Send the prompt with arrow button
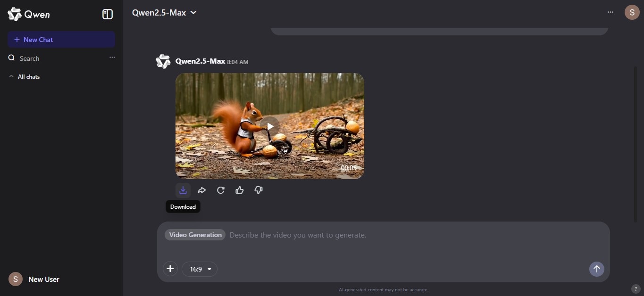644x296 pixels. (597, 269)
